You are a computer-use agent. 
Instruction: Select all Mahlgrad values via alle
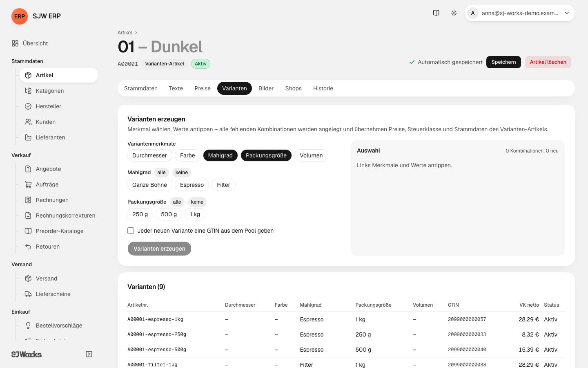(162, 173)
